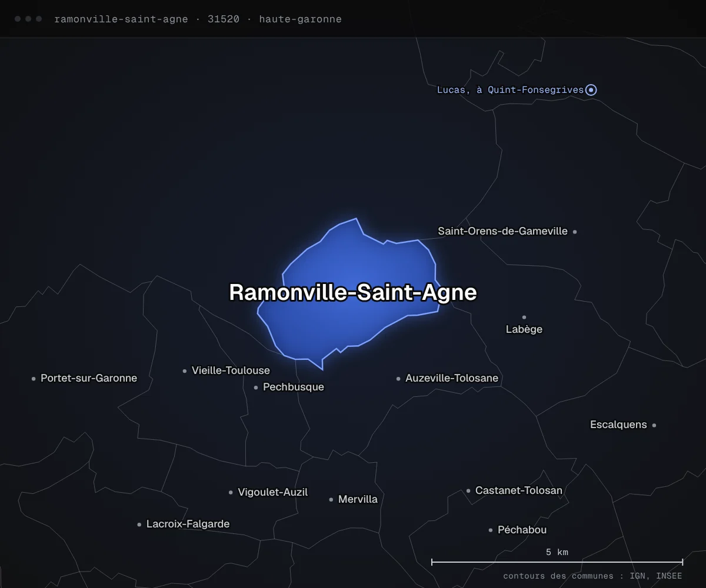The image size is (706, 588).
Task: Click the 'Lucas, à Quint-Fonsegrives' annotation text
Action: coord(510,90)
